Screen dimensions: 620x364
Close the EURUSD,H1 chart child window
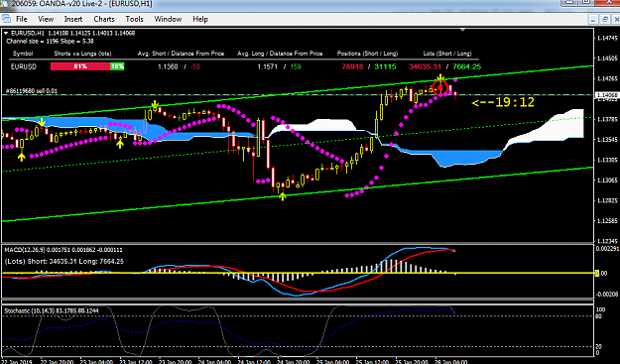coord(616,19)
